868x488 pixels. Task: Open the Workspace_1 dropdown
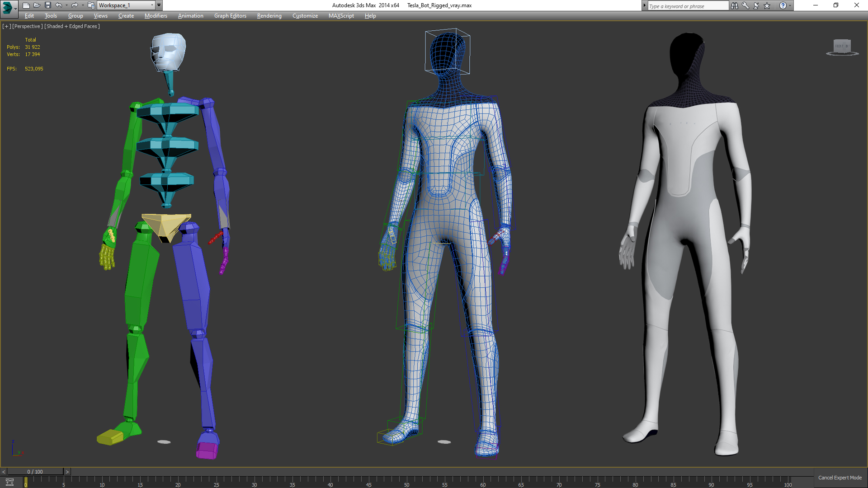tap(126, 5)
